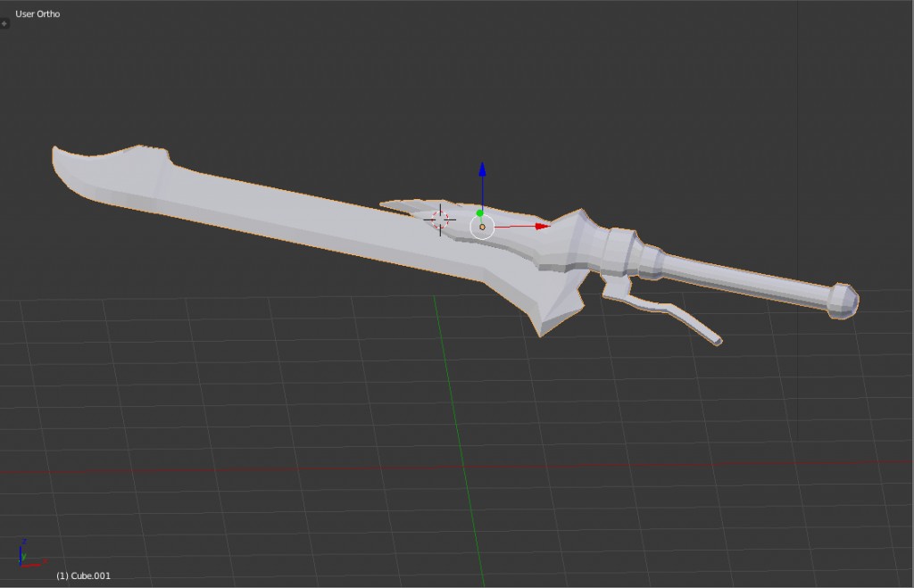Click the User Ortho view label
Screen dimensions: 914x588
pos(37,14)
